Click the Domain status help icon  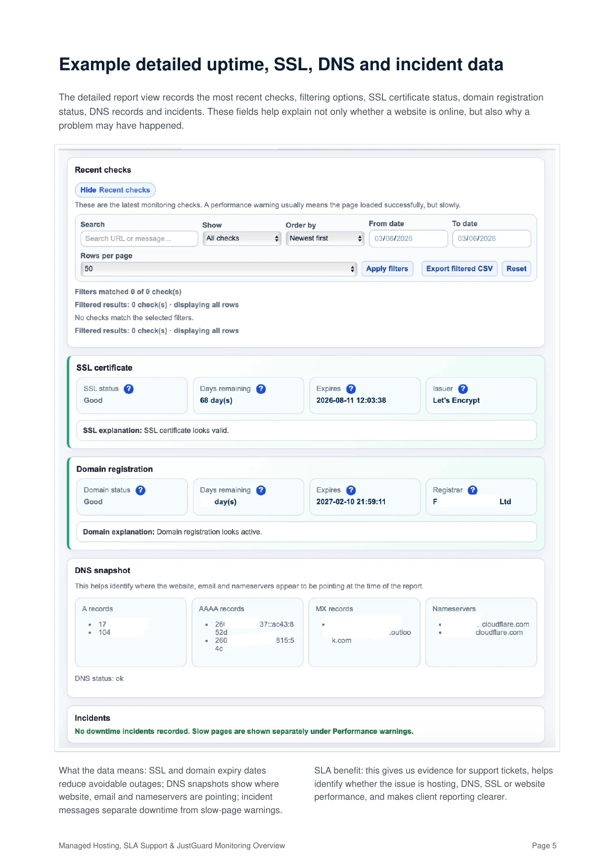coord(141,490)
